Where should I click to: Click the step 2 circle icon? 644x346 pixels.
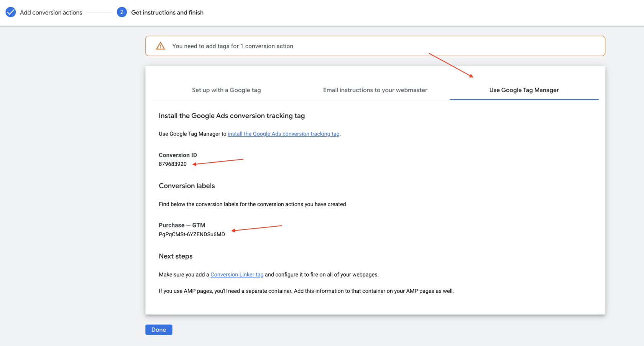point(122,12)
